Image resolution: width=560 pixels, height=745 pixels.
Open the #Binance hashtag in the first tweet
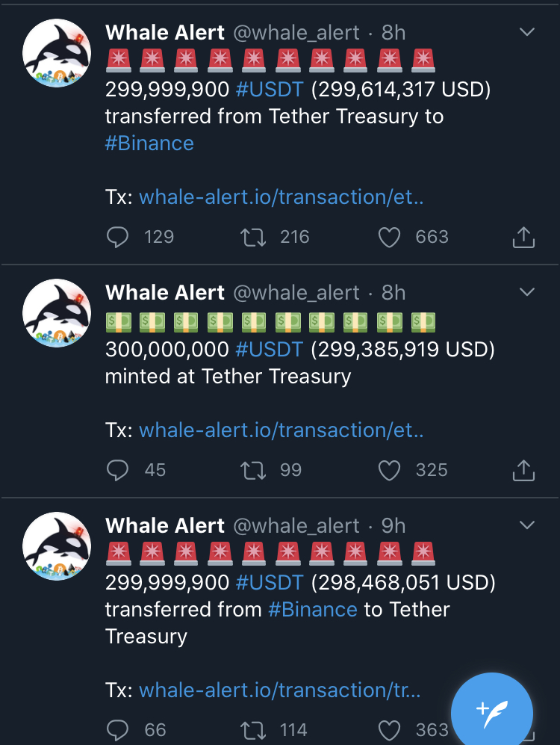149,143
